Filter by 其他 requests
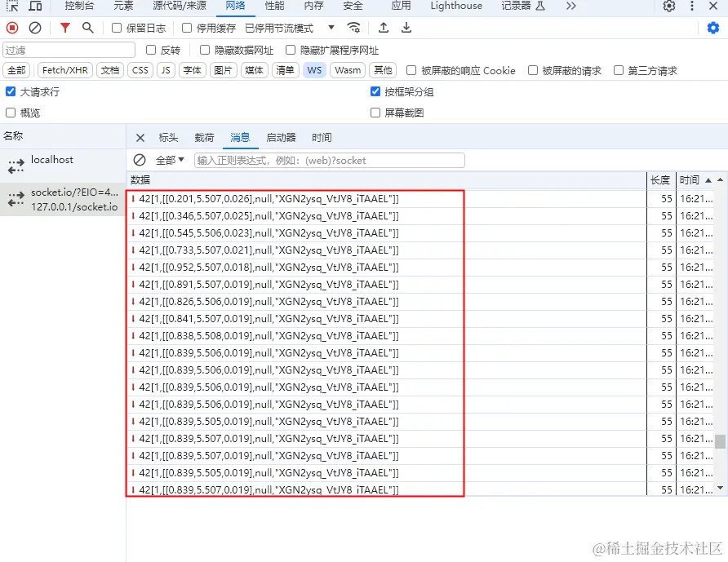Viewport: 728px width, 562px height. (383, 70)
